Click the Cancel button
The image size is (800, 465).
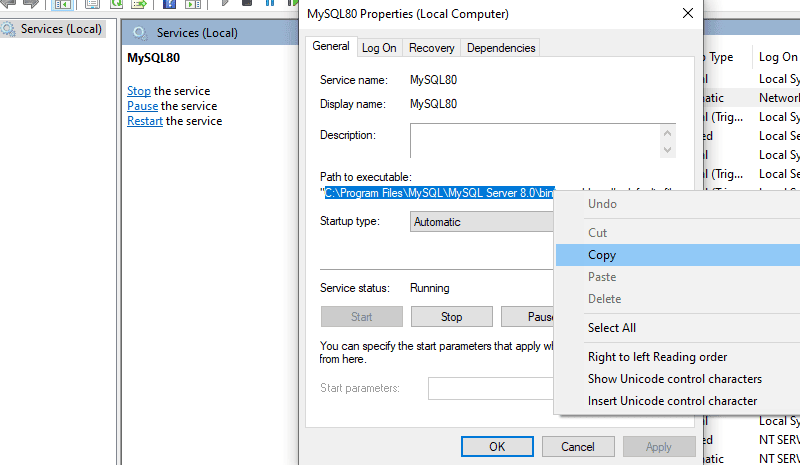click(x=578, y=447)
